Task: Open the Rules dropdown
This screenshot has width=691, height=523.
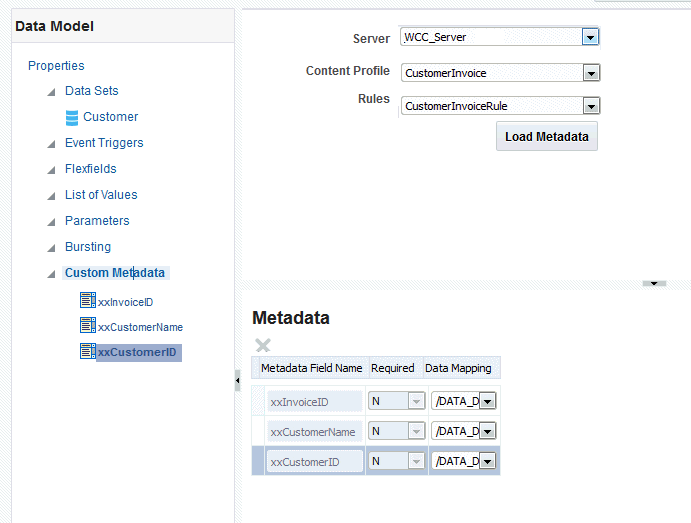Action: (591, 106)
